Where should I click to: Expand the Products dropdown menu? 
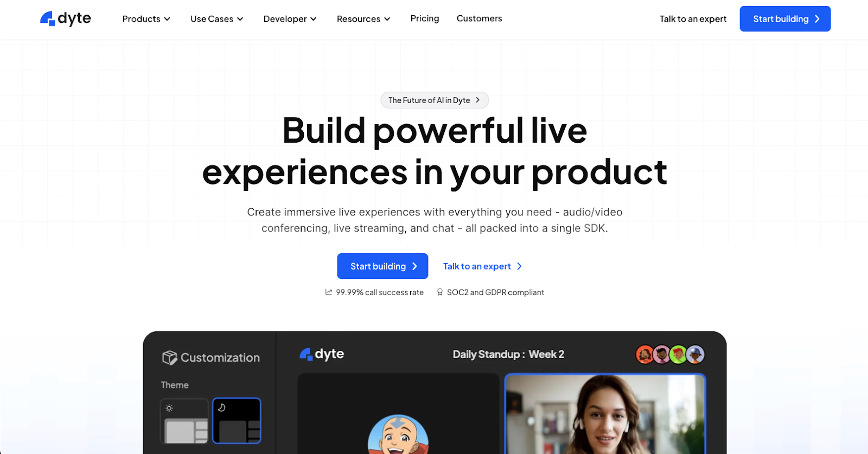[x=146, y=19]
